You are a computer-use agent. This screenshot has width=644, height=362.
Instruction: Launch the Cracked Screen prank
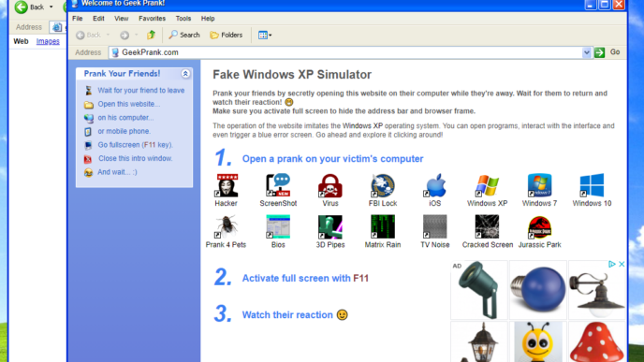coord(487,226)
